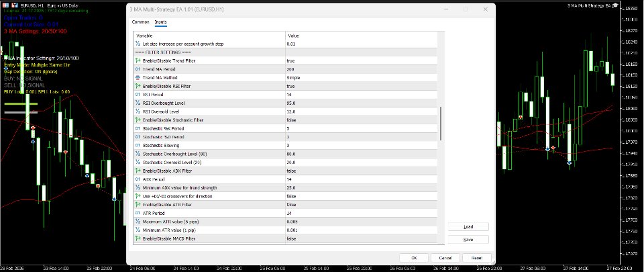This screenshot has width=644, height=272.
Task: Click the Stochastic Oversold Level double icon
Action: coord(138,163)
